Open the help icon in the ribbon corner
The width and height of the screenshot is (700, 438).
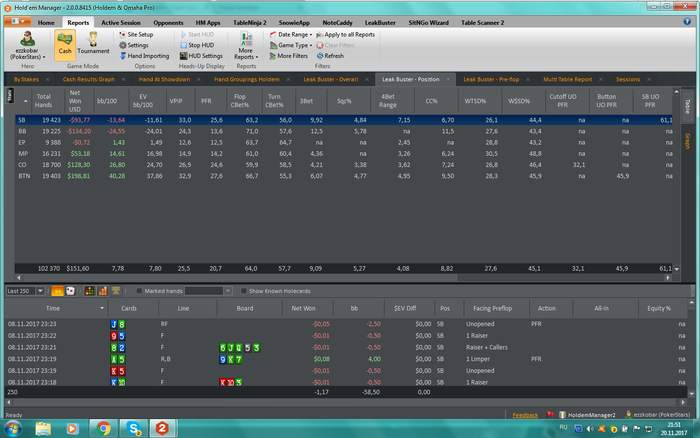click(x=687, y=21)
